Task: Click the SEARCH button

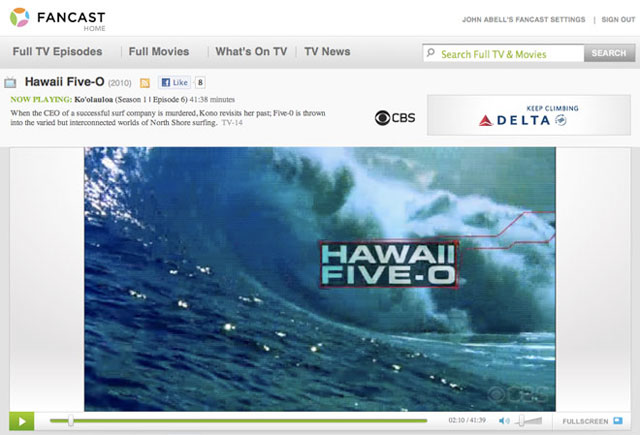Action: 609,53
